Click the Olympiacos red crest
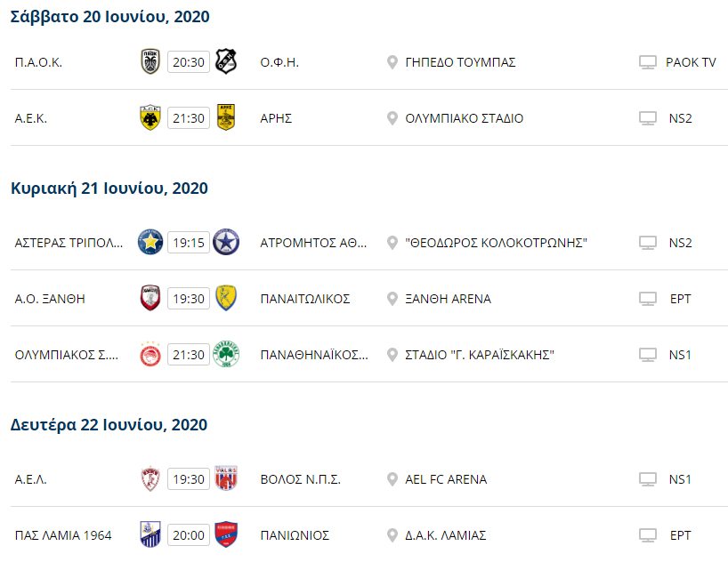 150,355
